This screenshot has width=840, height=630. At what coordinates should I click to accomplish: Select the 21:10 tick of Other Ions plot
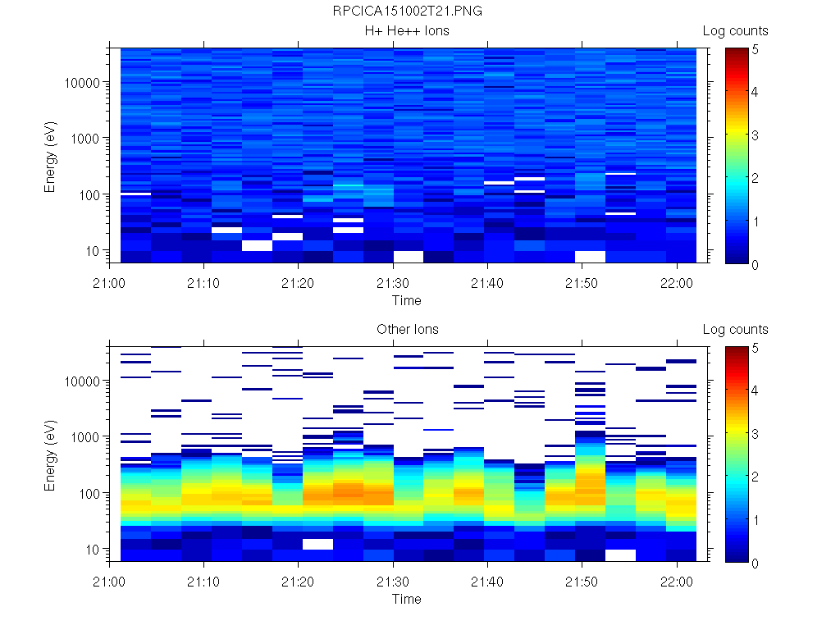203,582
